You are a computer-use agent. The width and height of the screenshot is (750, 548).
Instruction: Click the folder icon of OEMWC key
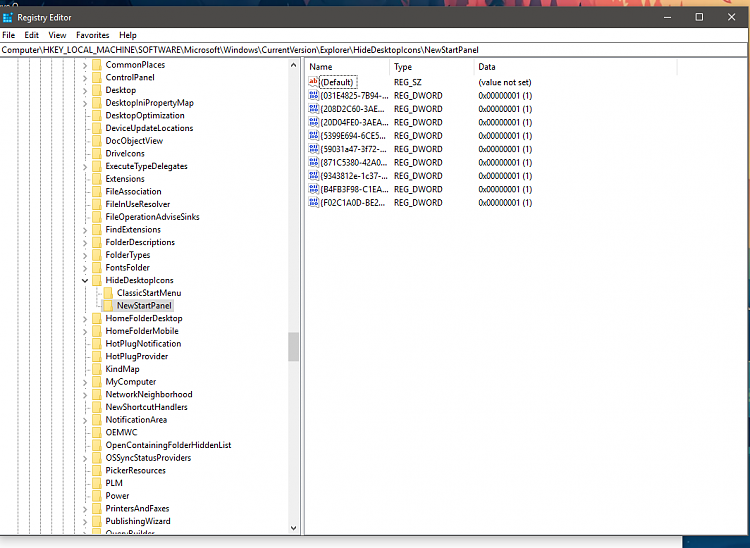click(97, 432)
